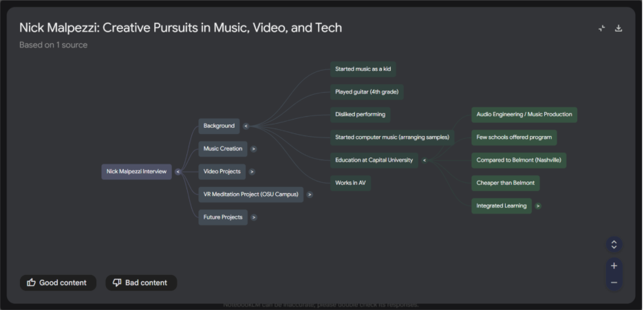Open the Audio Engineering / Music Production node

[x=524, y=114]
